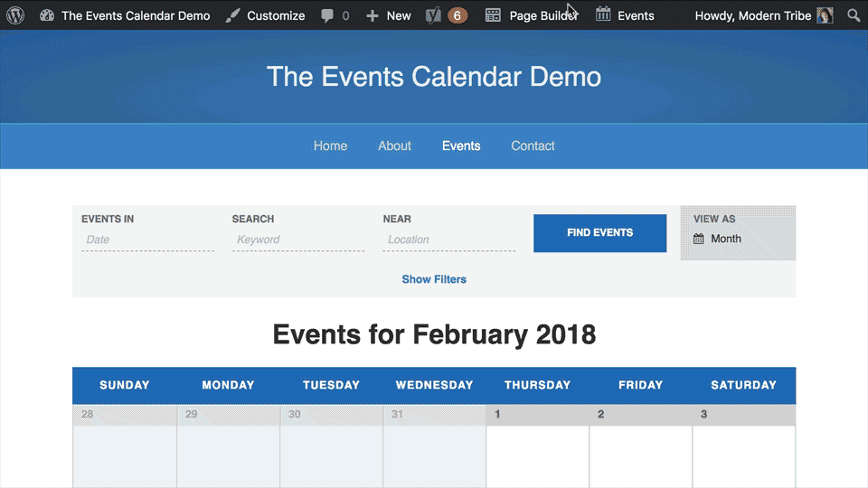Select the Events nav link

tap(461, 145)
